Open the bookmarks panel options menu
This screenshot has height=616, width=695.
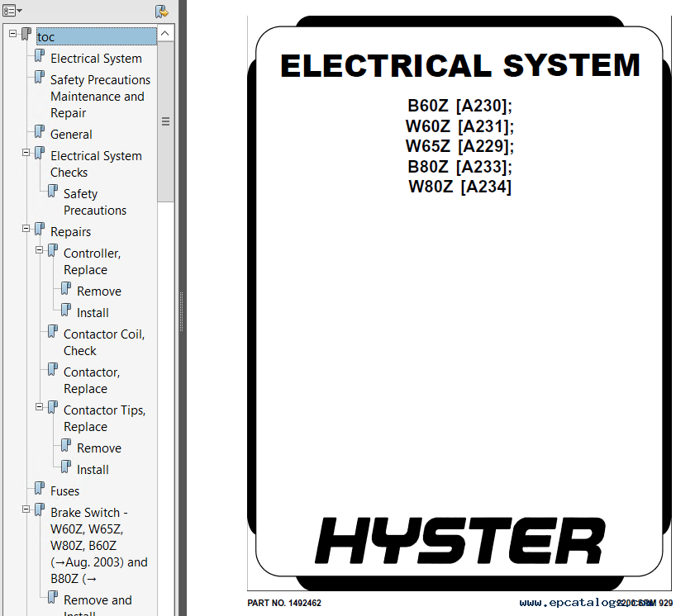click(x=12, y=10)
